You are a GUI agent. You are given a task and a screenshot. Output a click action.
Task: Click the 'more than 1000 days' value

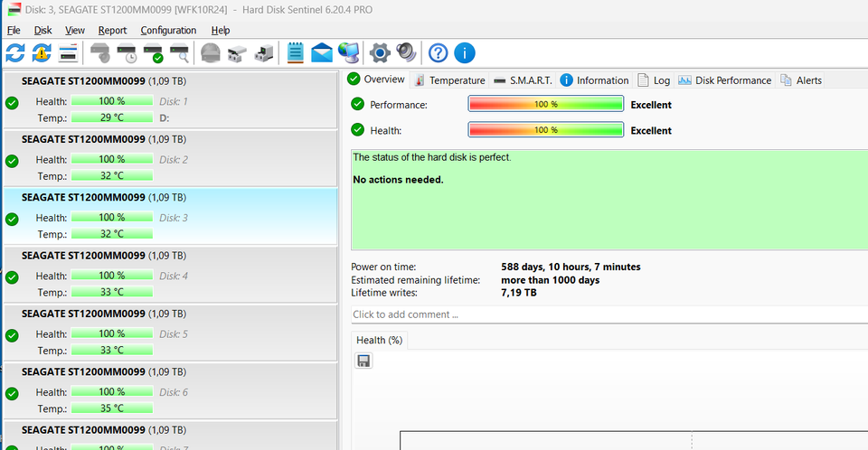pyautogui.click(x=551, y=280)
